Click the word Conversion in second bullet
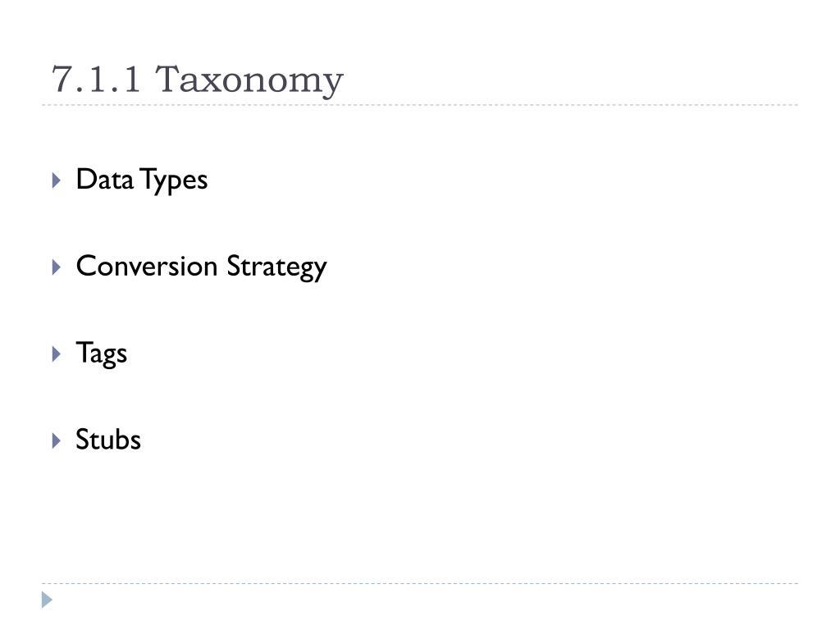Screen dimensions: 840x630 coord(146,267)
